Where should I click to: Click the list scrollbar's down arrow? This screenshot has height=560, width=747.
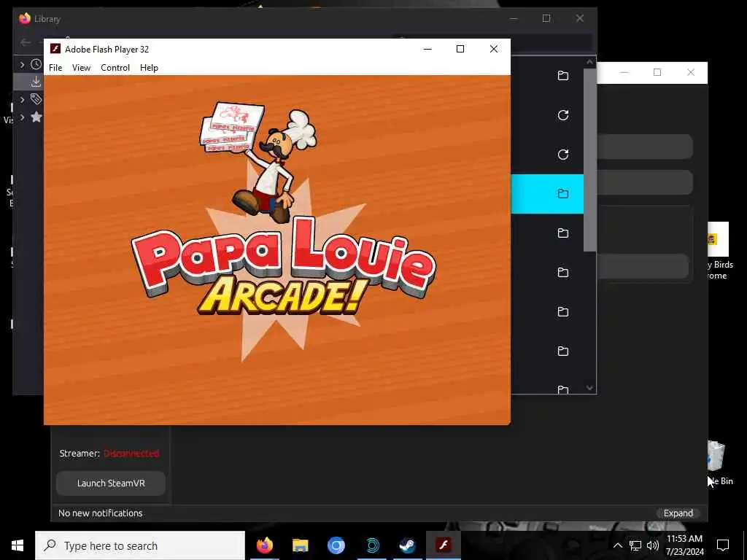tap(589, 388)
